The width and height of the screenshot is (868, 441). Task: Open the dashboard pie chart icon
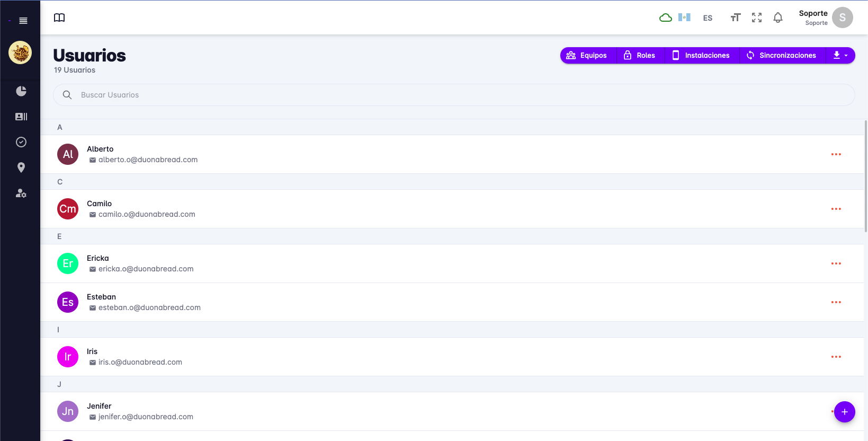[21, 91]
